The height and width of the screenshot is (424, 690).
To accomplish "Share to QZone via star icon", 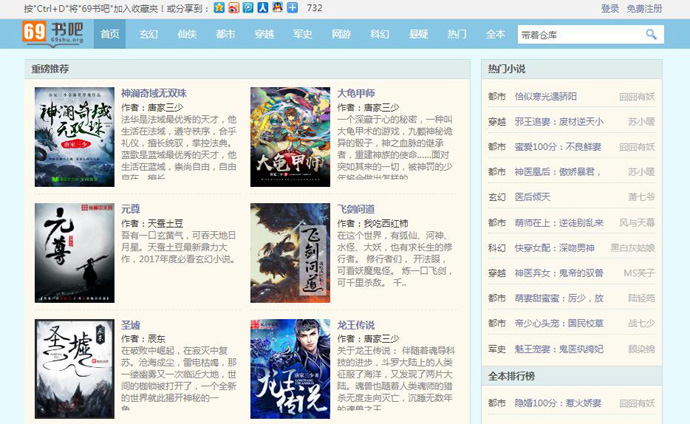I will pos(220,8).
